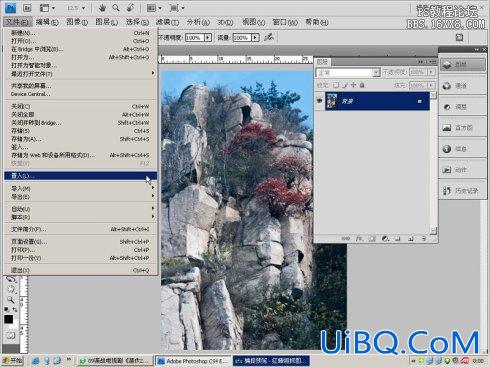Viewport: 490px width, 367px height.
Task: Click the 流量 flow 100% field
Action: (242, 37)
